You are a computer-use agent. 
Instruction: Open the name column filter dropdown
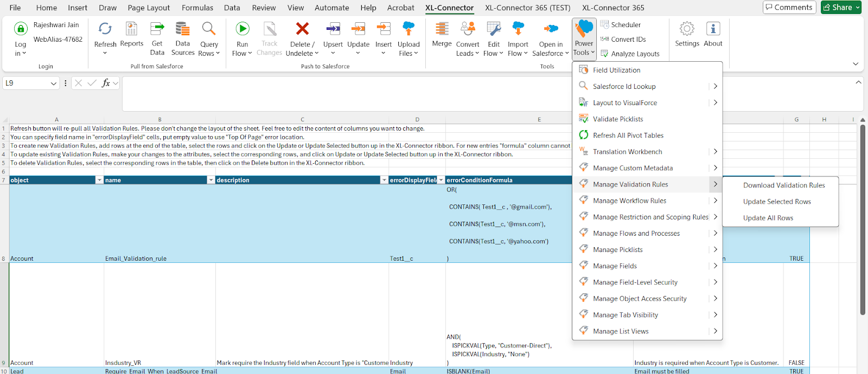click(x=211, y=180)
